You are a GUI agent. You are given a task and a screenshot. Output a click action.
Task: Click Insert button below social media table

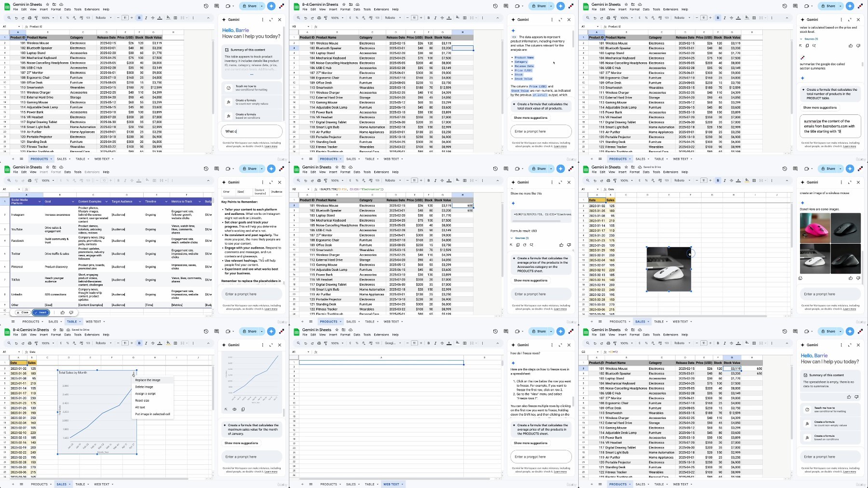click(41, 312)
